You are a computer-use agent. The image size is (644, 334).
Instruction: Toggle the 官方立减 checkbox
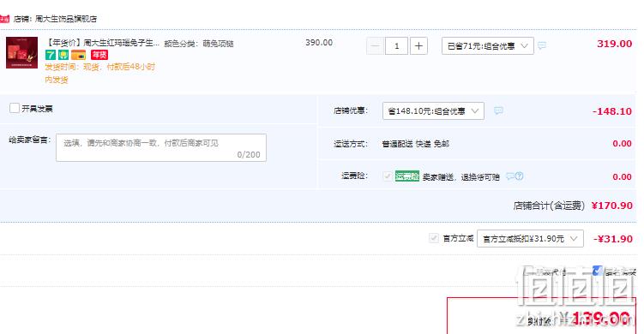coord(434,238)
